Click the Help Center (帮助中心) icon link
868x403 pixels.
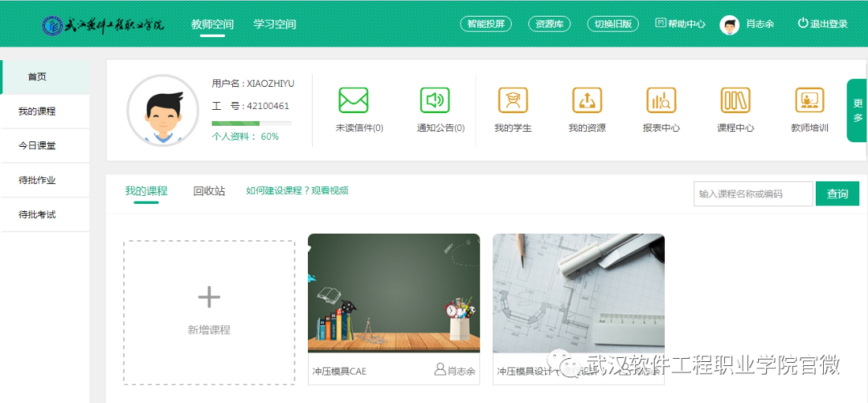pyautogui.click(x=661, y=23)
